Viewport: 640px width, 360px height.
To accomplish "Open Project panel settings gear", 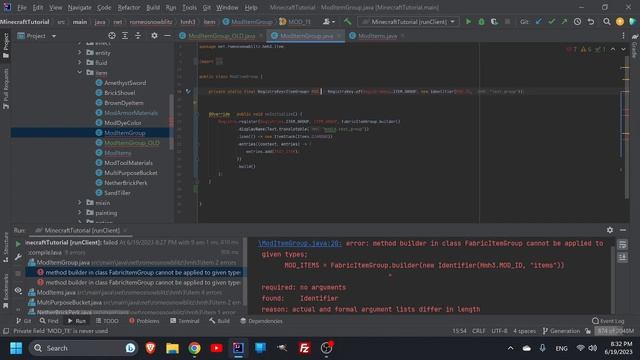I will coord(154,36).
